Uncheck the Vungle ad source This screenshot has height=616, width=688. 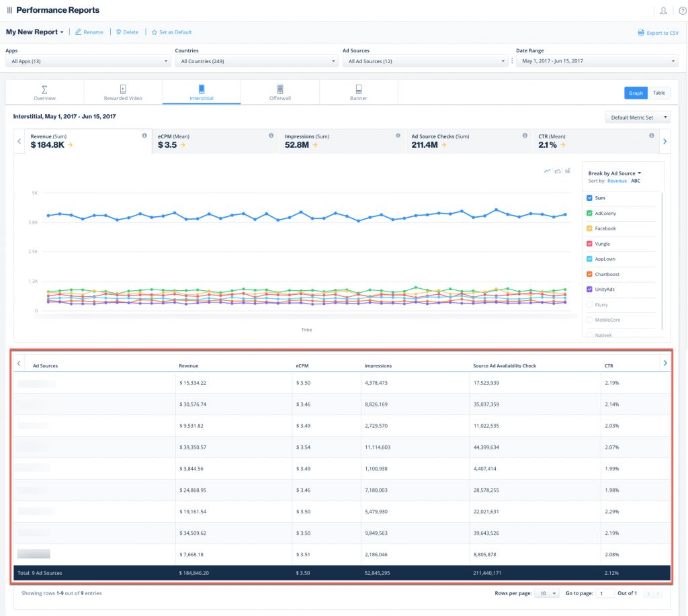590,243
